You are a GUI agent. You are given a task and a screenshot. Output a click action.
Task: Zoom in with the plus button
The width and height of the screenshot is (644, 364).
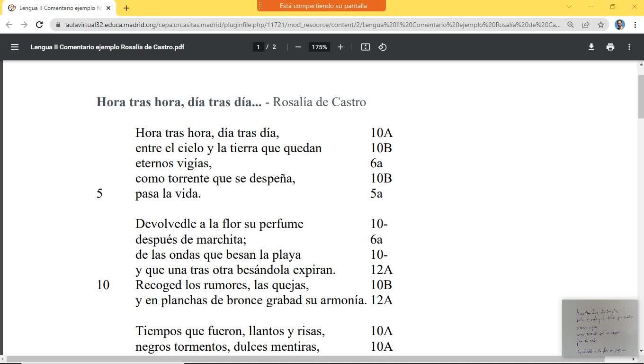click(340, 47)
